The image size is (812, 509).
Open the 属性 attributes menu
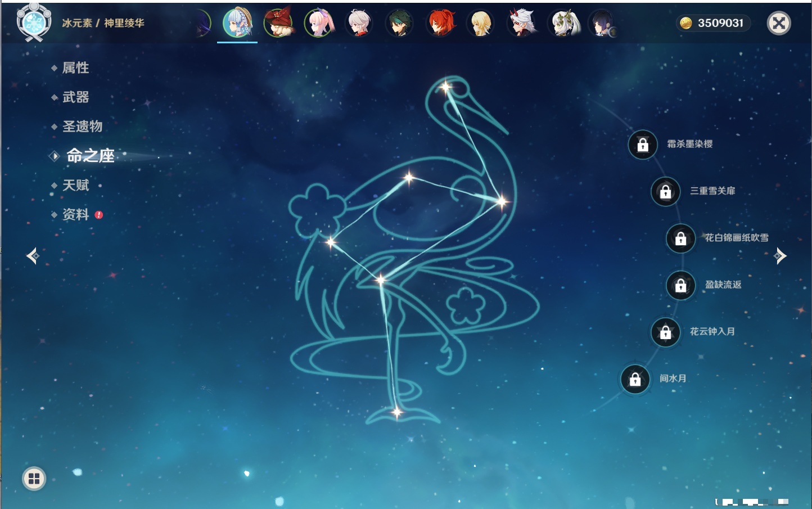pos(75,68)
